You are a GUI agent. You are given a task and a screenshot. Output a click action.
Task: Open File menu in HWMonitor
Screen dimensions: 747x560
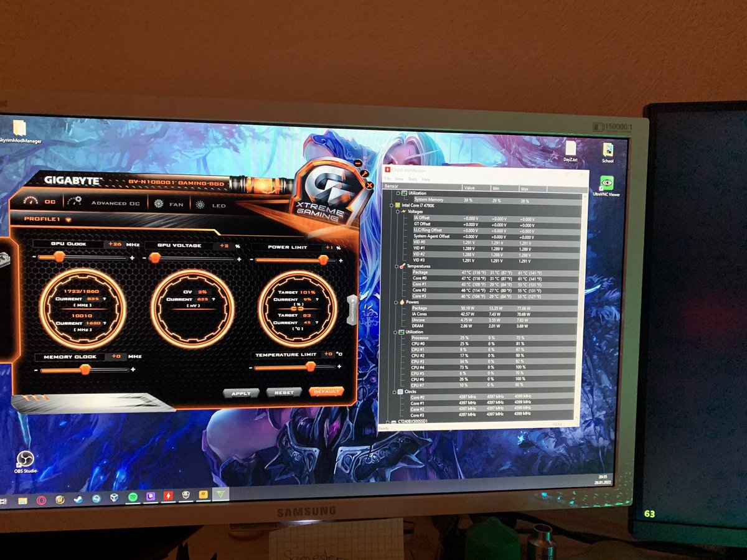[387, 179]
